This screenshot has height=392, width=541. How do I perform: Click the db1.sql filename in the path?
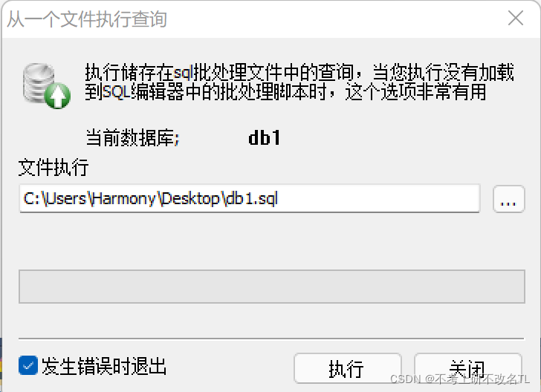pyautogui.click(x=251, y=198)
